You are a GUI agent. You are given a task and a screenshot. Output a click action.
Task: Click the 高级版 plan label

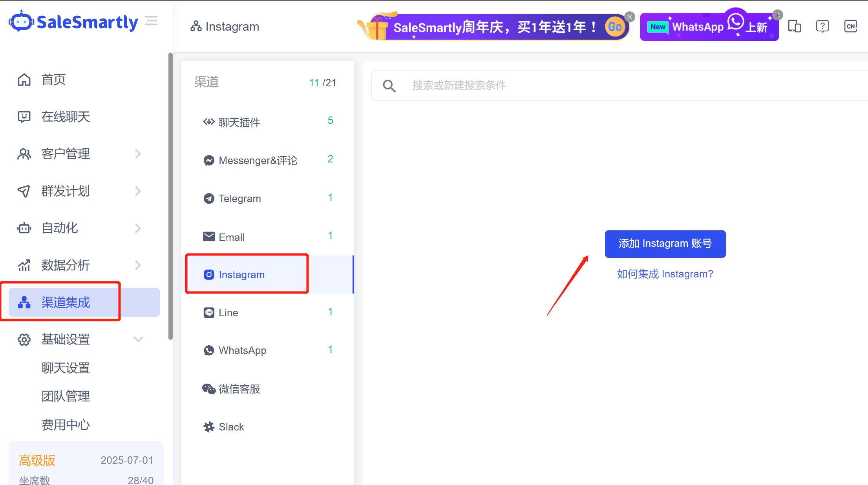tap(37, 460)
